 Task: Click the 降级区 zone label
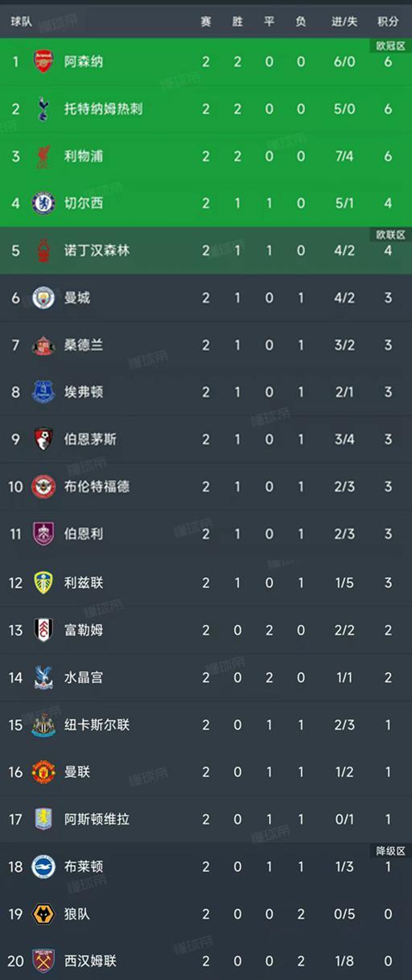click(391, 851)
